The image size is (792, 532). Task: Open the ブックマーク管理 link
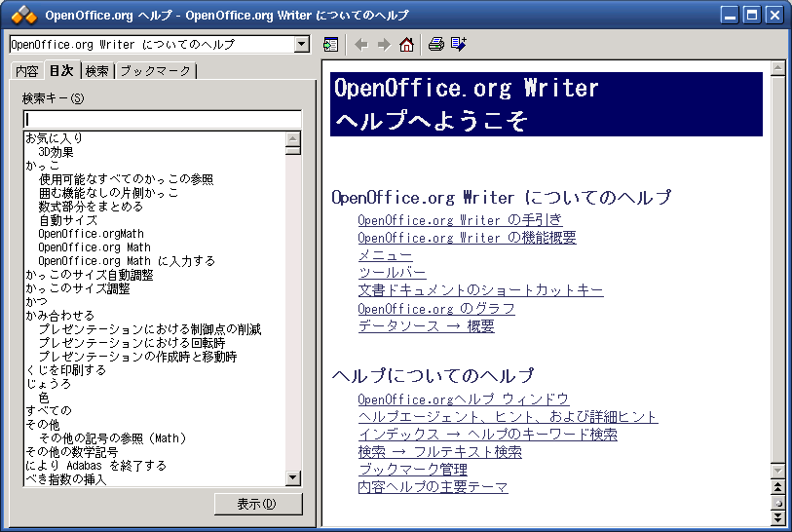coord(412,470)
